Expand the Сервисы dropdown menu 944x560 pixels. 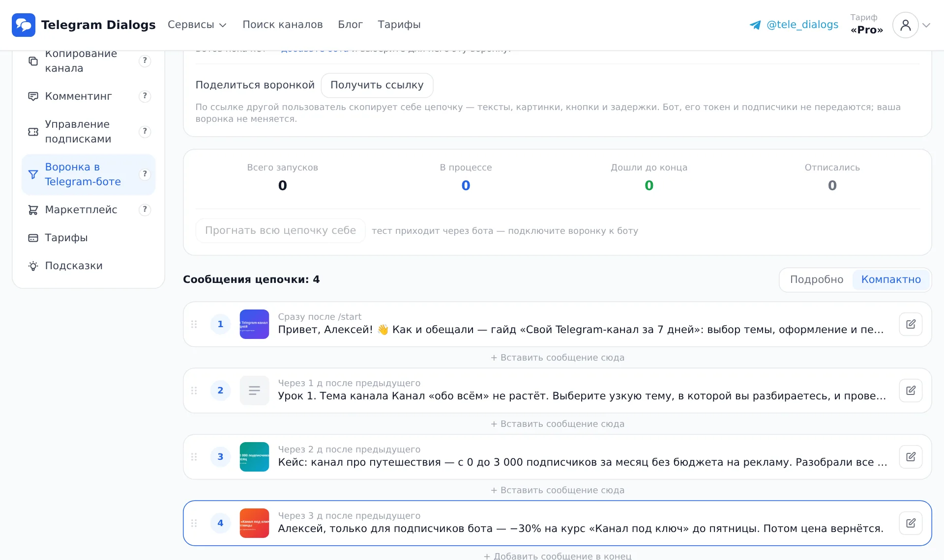click(x=197, y=25)
